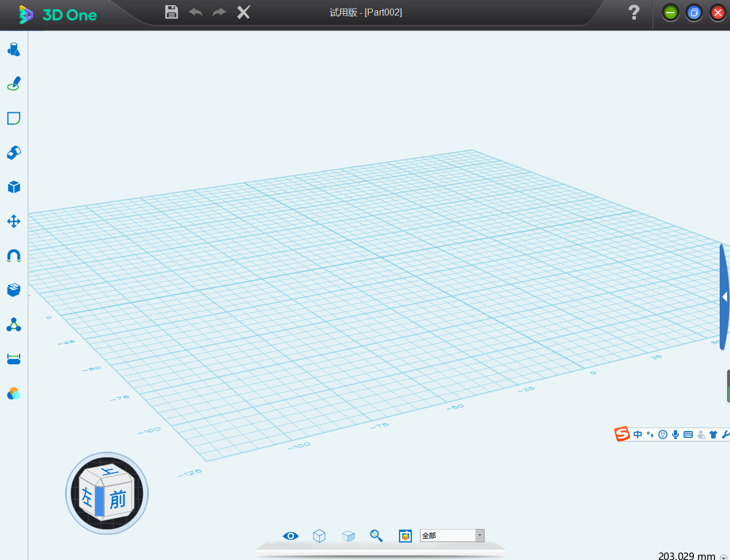Switch to shaded cube display mode
Viewport: 730px width, 560px height.
(348, 536)
